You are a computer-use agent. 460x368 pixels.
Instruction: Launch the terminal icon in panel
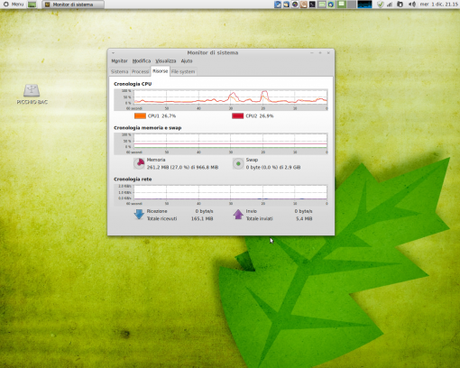pyautogui.click(x=312, y=4)
